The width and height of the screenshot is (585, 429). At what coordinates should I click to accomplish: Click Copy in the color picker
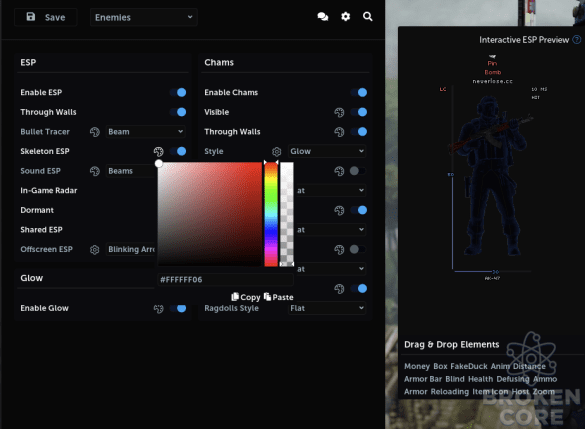(x=245, y=297)
